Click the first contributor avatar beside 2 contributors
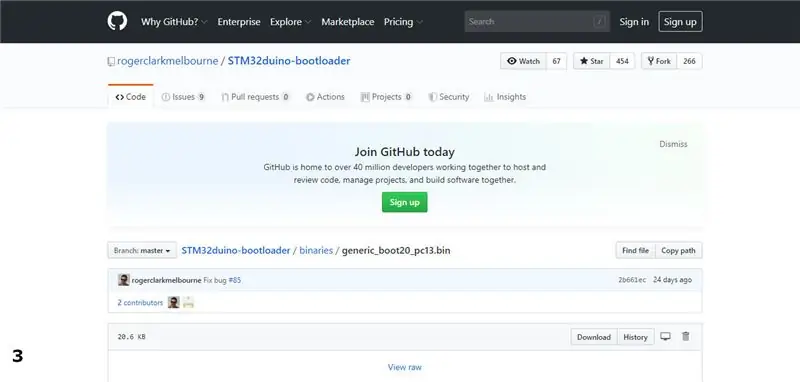800x382 pixels. point(173,302)
